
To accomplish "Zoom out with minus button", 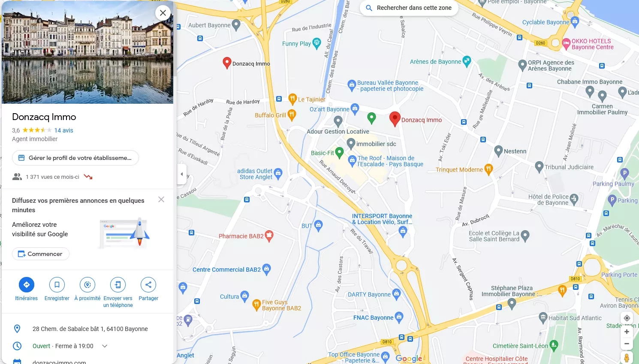I will click(627, 344).
